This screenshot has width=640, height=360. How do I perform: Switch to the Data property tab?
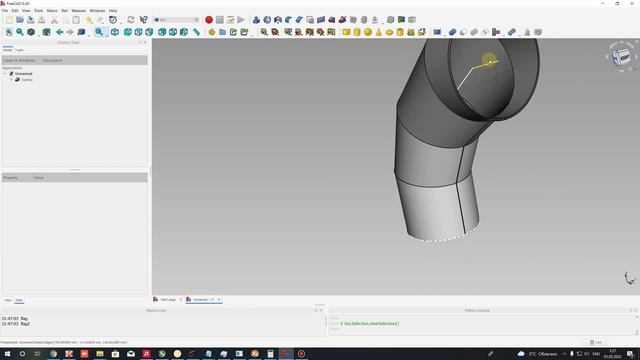click(x=19, y=300)
